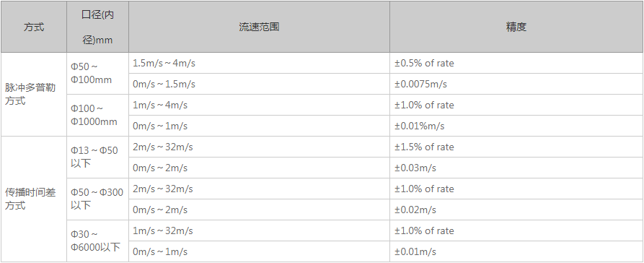
Task: Click the 1.5m/s～4m/s flow range cell
Action: click(259, 63)
